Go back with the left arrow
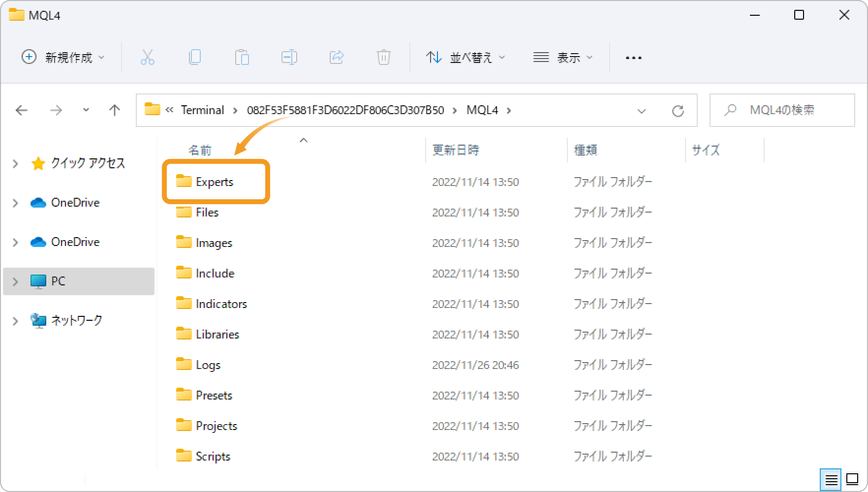The width and height of the screenshot is (868, 492). click(22, 110)
